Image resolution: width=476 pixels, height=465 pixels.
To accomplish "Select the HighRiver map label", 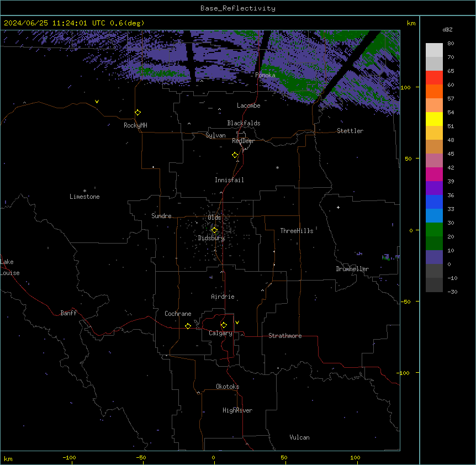I will 237,410.
